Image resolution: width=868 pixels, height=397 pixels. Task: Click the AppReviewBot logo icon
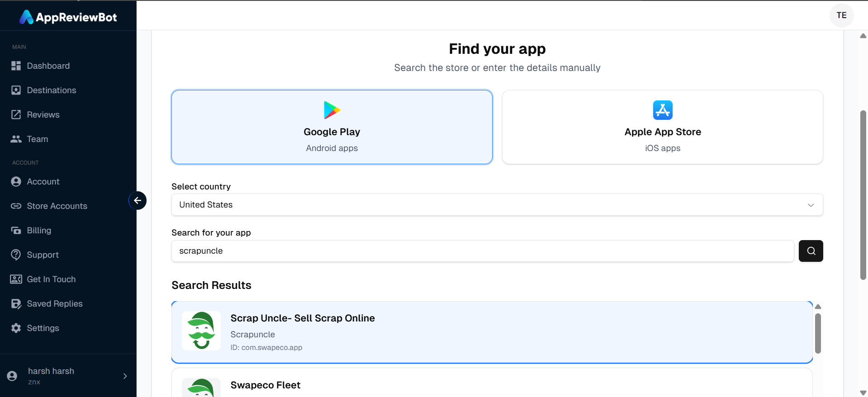coord(26,17)
